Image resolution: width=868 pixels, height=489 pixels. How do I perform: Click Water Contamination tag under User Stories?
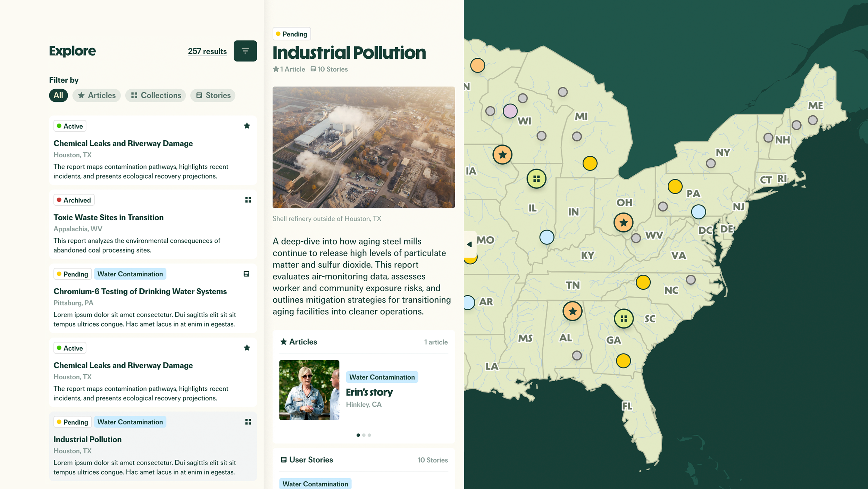coord(315,484)
